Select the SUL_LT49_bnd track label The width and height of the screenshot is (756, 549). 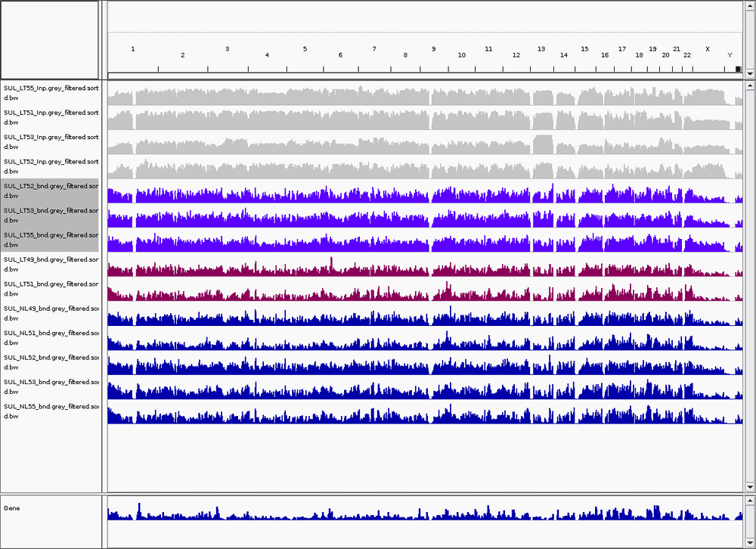click(x=50, y=264)
